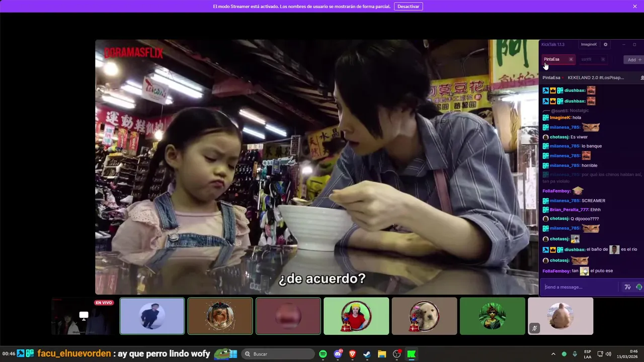Open network display icon in system tray

[x=600, y=354]
